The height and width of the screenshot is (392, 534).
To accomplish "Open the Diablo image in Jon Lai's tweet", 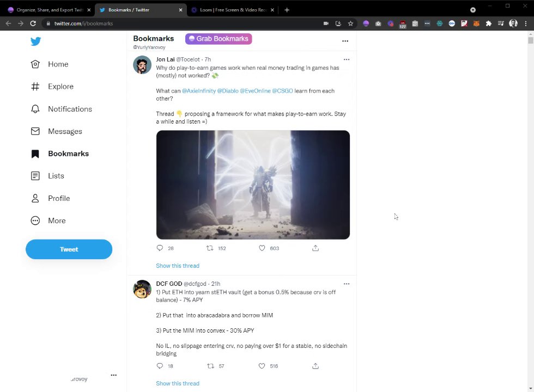I will [x=253, y=185].
